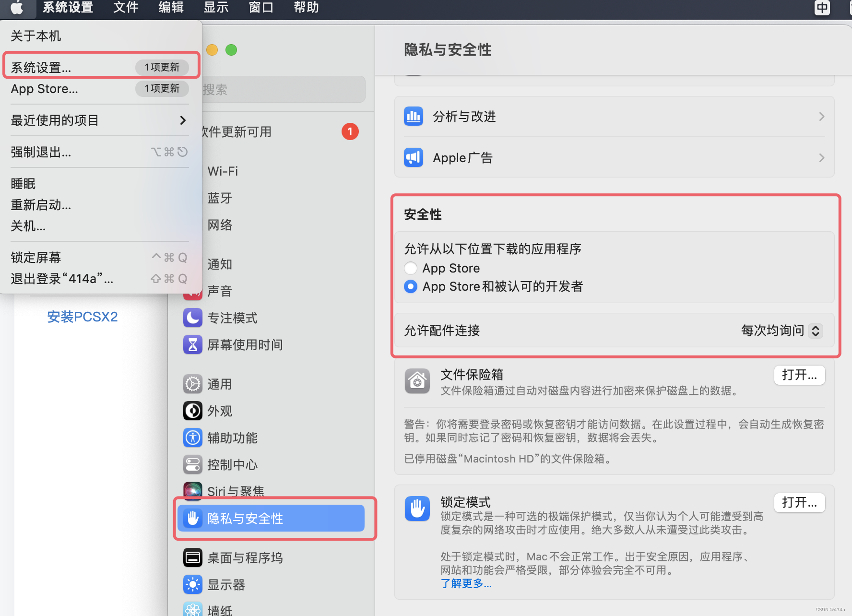This screenshot has width=852, height=616.
Task: Change the 允许配件连接 setting from 每次均询问
Action: [781, 331]
